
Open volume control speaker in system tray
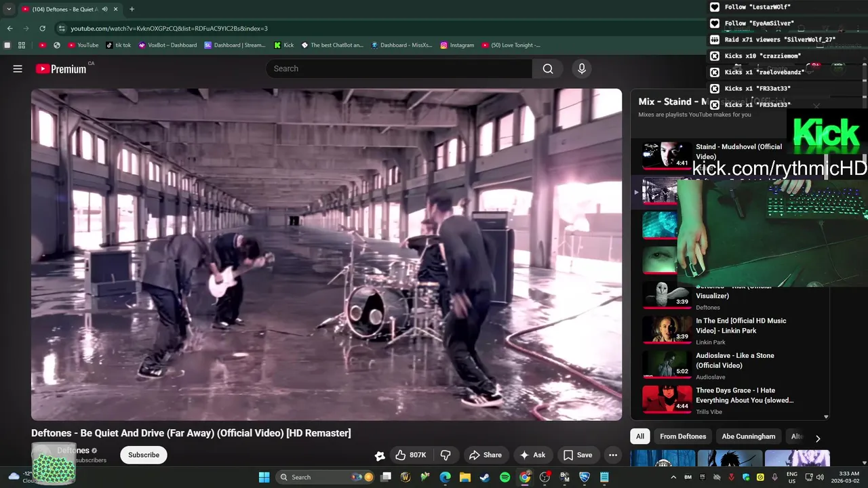(820, 477)
